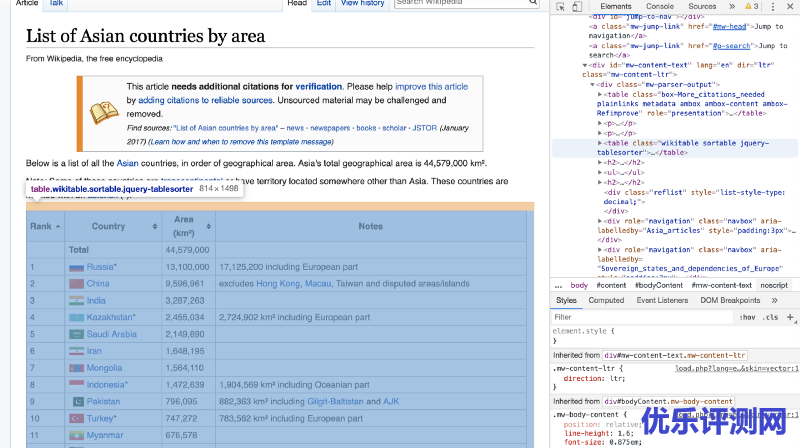Click the India flag icon
Viewport: 800px width, 448px height.
[77, 301]
